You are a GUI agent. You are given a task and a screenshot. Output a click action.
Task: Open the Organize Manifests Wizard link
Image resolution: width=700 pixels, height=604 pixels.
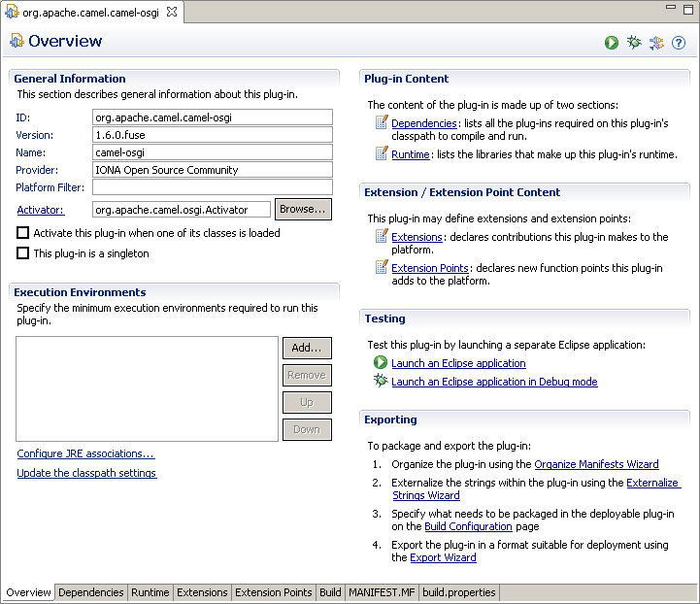pyautogui.click(x=596, y=464)
